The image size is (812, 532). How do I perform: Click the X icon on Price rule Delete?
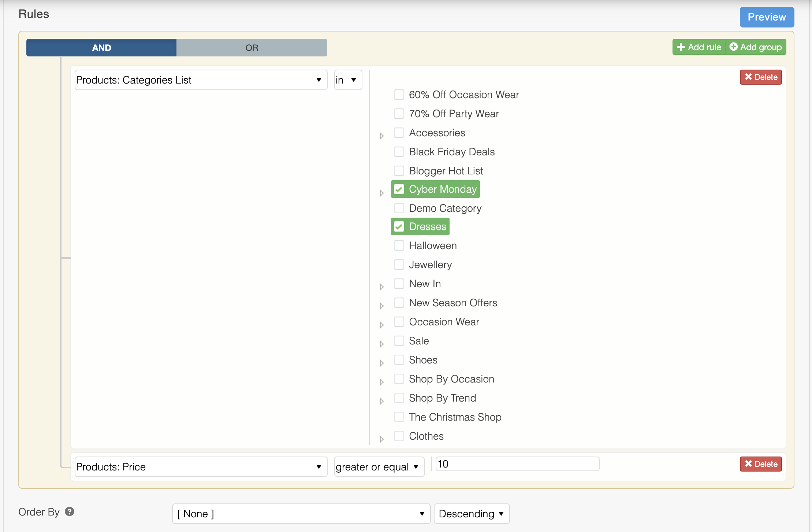[x=748, y=464]
